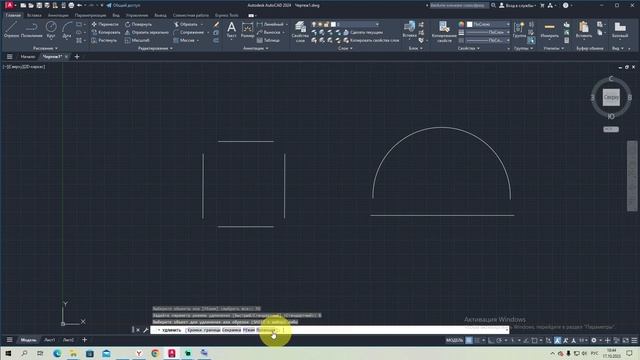Open the Express Tools ribbon tab
This screenshot has width=640, height=360.
point(227,15)
